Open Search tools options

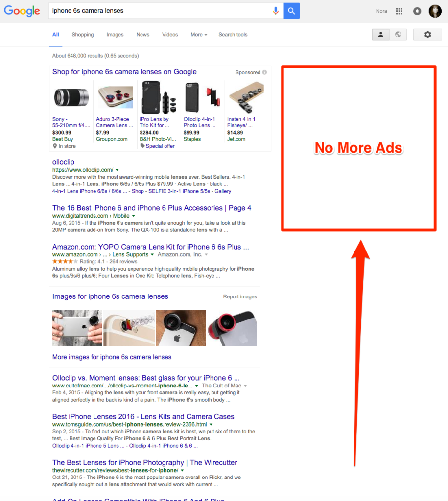click(233, 35)
